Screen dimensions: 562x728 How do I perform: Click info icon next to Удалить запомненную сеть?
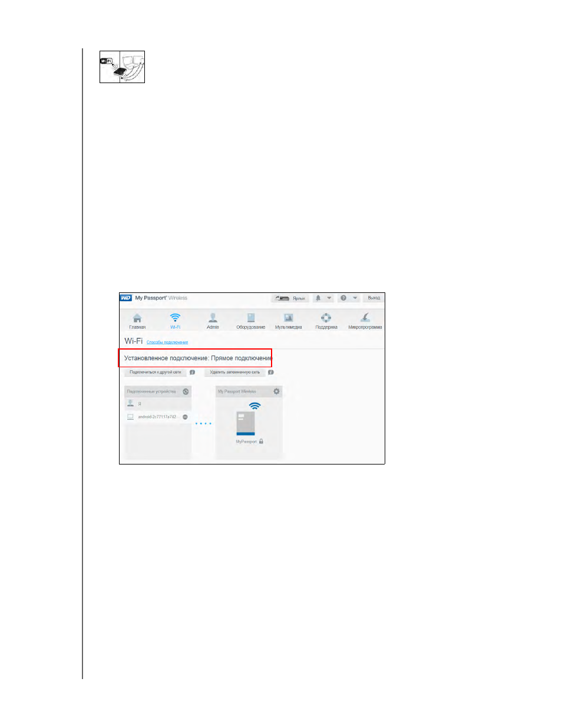(x=271, y=373)
